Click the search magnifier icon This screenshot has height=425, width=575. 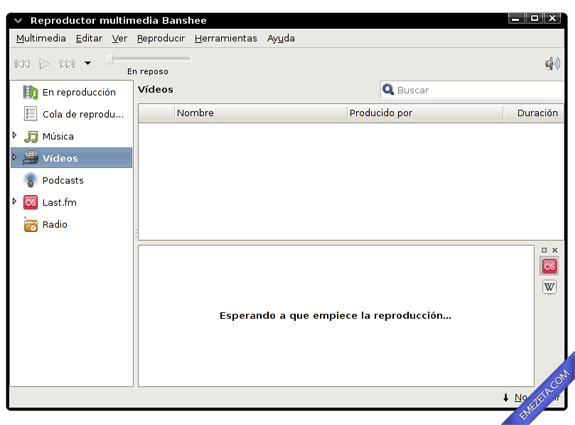[x=388, y=89]
